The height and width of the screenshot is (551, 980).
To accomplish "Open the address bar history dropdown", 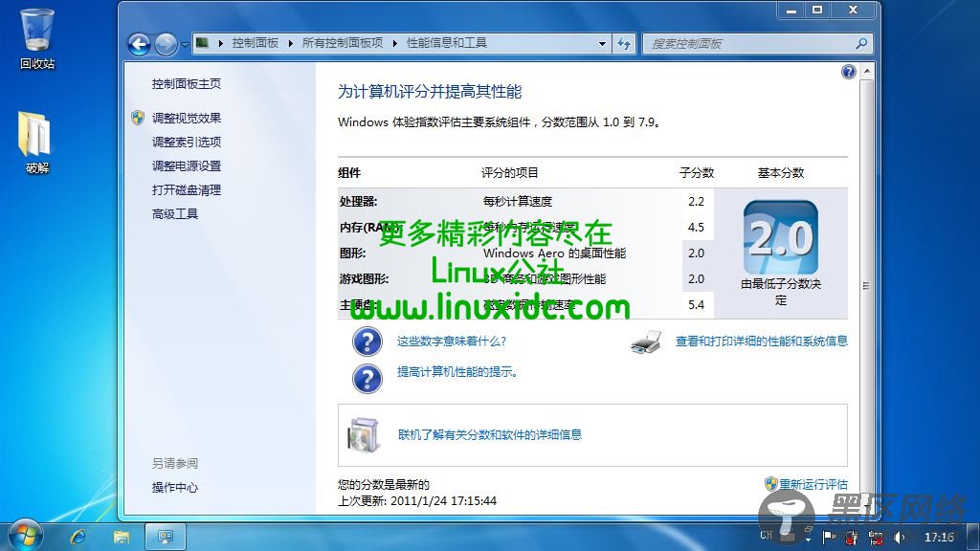I will coord(602,44).
